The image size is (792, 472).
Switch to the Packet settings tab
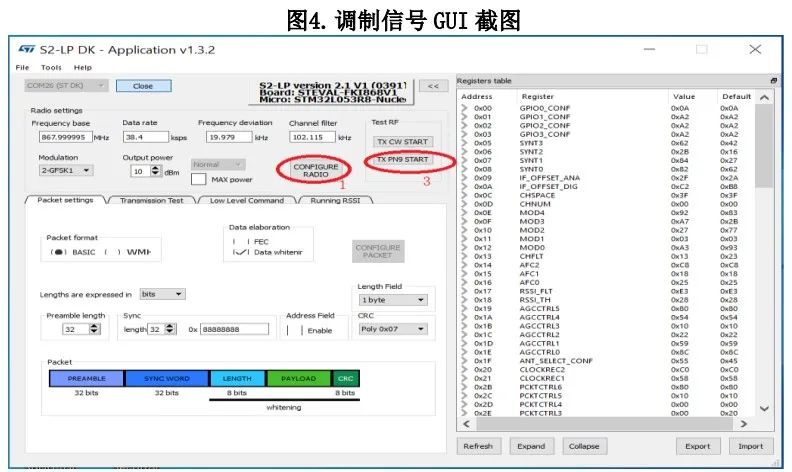click(x=65, y=200)
